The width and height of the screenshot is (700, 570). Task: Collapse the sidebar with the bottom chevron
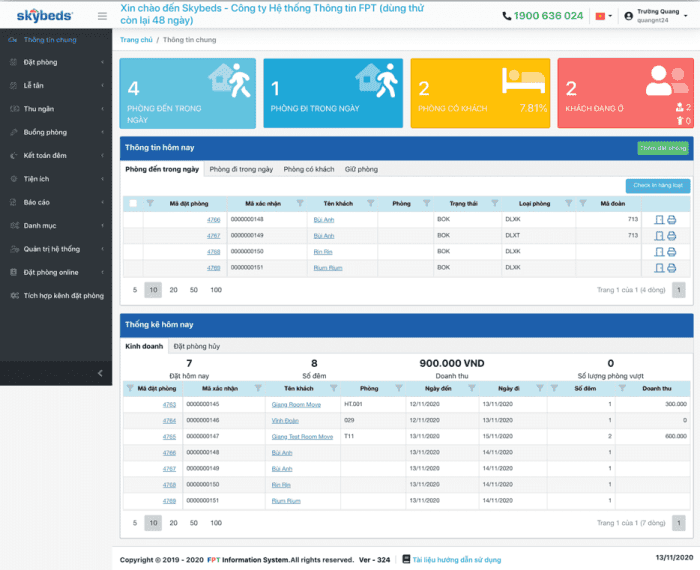pyautogui.click(x=100, y=373)
